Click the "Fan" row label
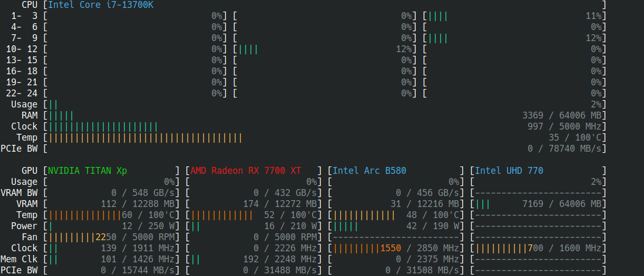 click(30, 237)
